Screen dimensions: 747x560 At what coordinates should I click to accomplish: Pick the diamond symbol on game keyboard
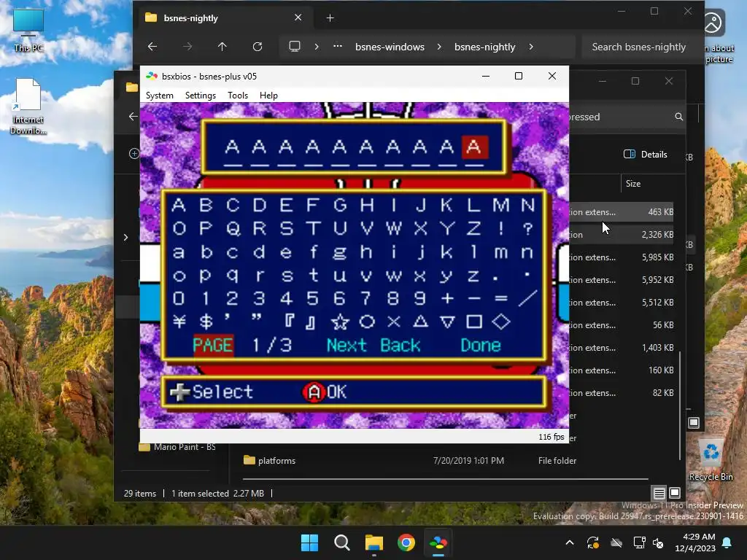500,322
